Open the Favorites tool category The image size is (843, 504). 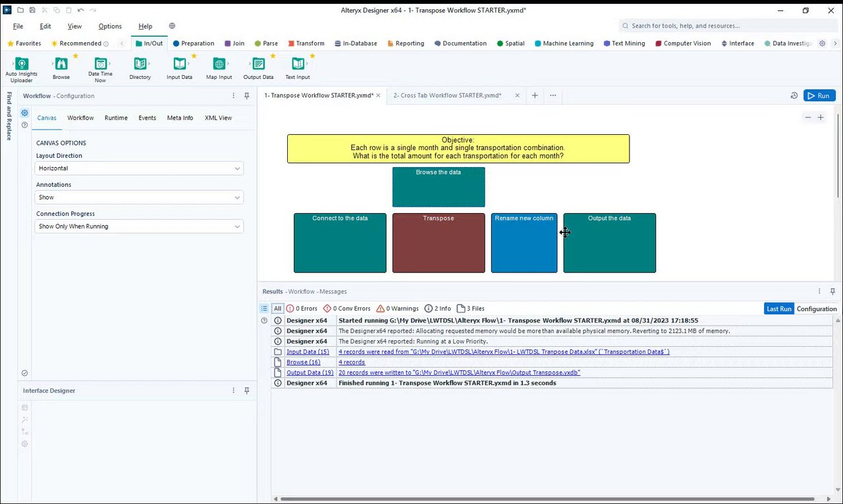point(24,43)
